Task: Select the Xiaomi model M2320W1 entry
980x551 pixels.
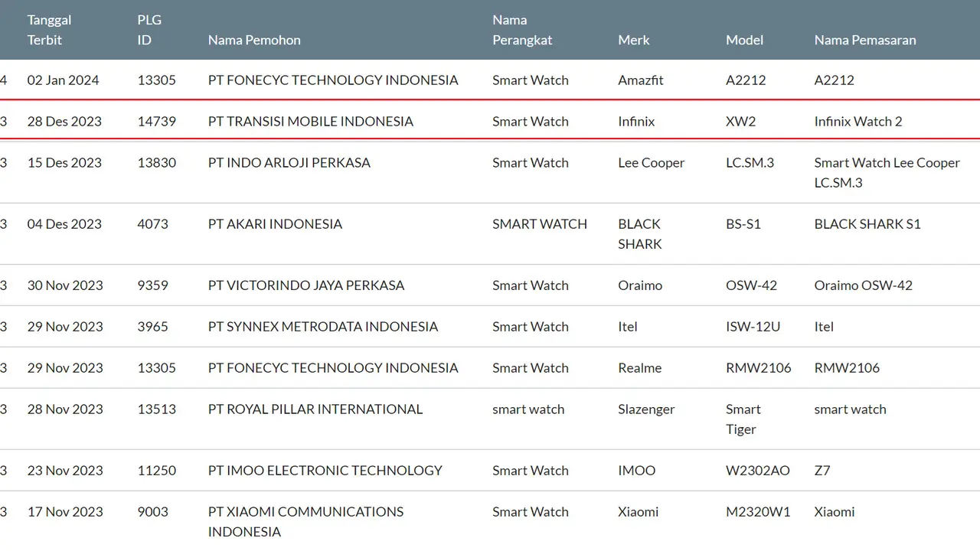Action: click(x=758, y=511)
